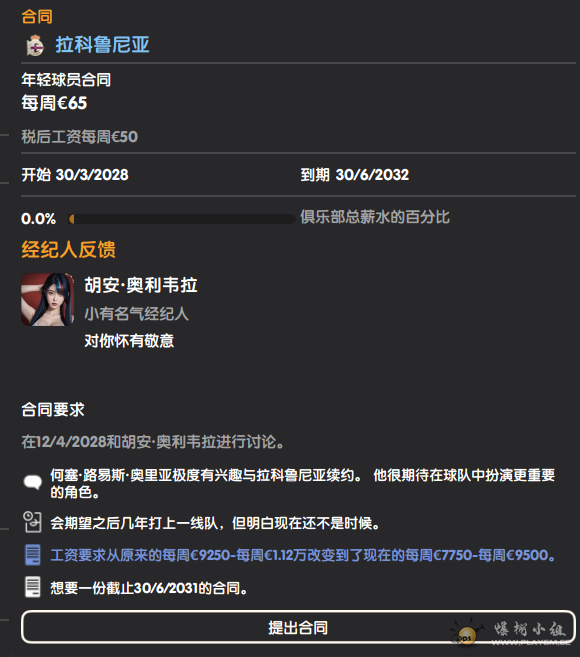Screen dimensions: 580x657
Task: Click the 合同要求 heading
Action: (53, 409)
